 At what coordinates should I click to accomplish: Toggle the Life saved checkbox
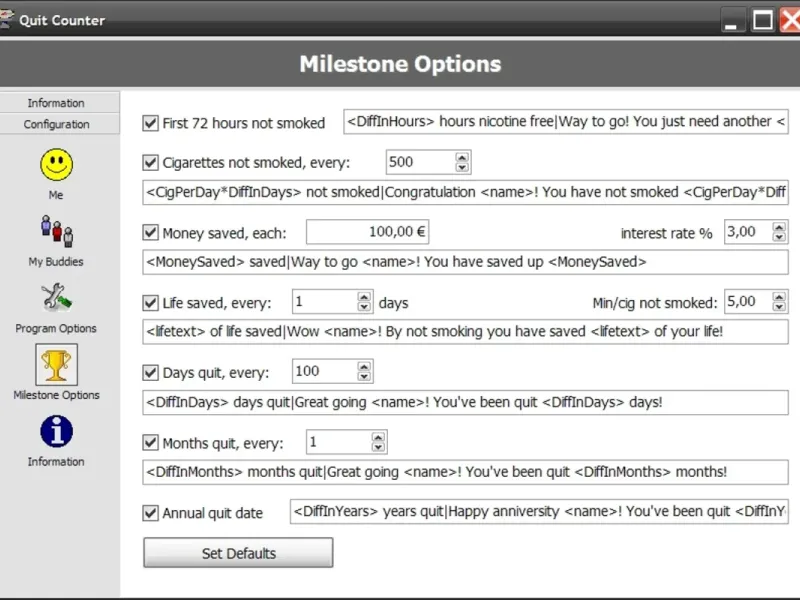pos(151,303)
